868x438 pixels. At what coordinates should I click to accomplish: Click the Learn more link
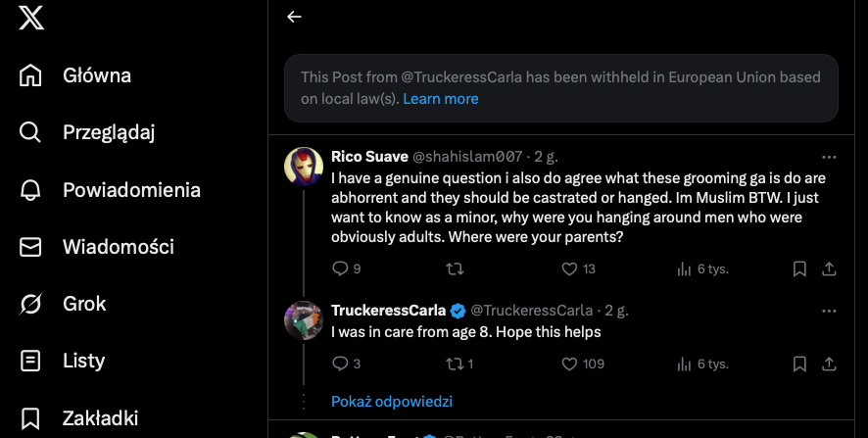[441, 99]
